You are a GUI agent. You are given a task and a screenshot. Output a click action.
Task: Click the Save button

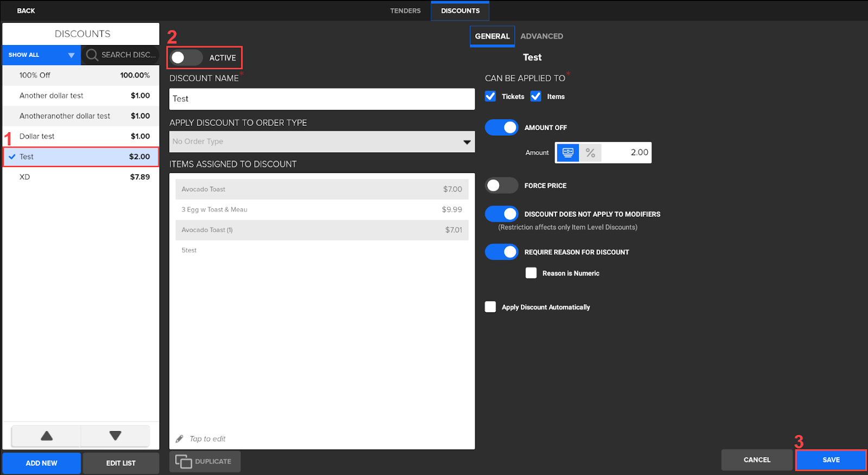coord(831,460)
